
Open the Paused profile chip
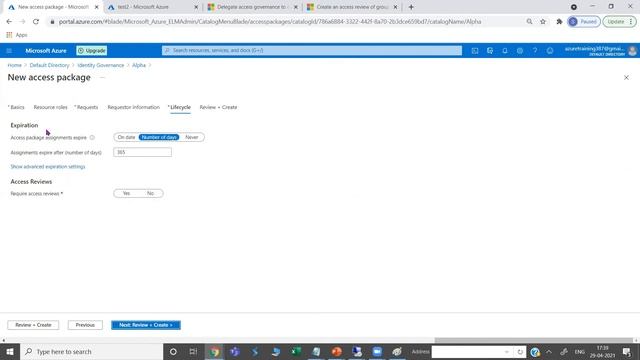coord(584,22)
